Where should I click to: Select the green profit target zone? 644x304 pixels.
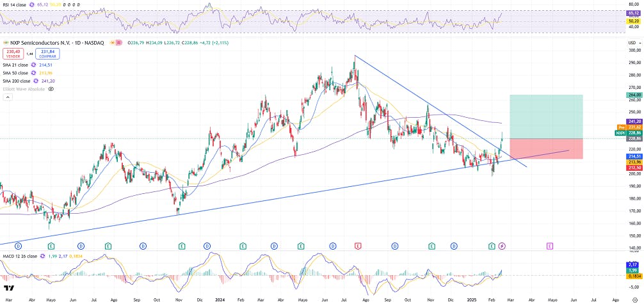pos(546,116)
